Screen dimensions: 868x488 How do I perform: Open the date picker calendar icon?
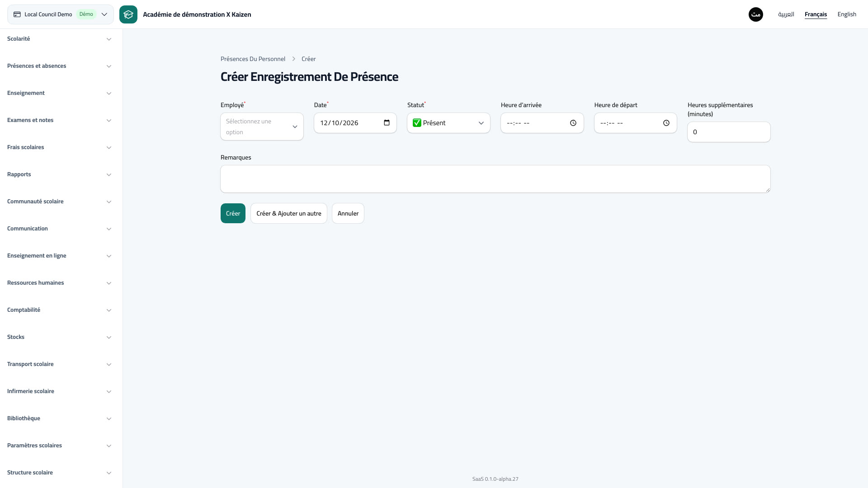click(387, 123)
